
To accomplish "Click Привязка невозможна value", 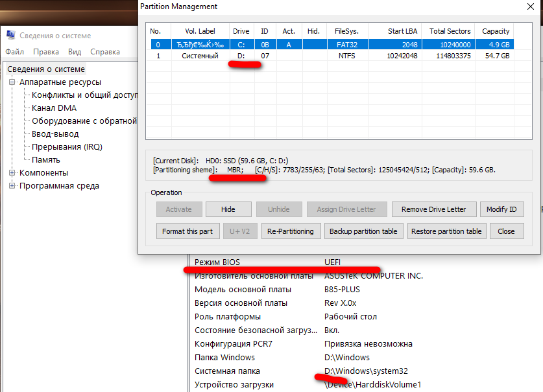I will pyautogui.click(x=368, y=344).
